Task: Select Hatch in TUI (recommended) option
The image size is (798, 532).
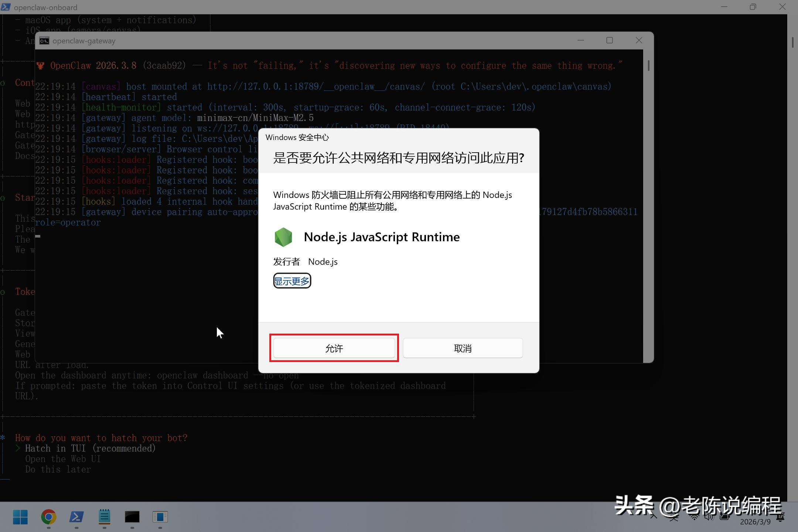Action: 90,448
